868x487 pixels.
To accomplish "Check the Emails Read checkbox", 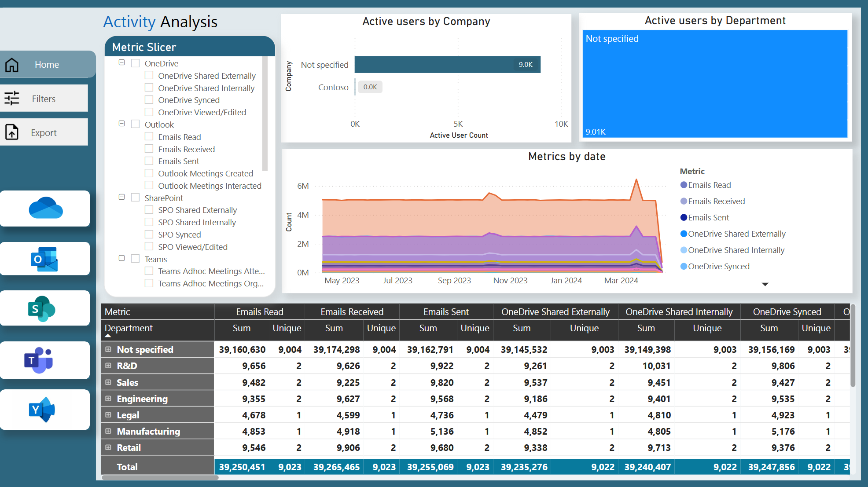I will pyautogui.click(x=149, y=136).
